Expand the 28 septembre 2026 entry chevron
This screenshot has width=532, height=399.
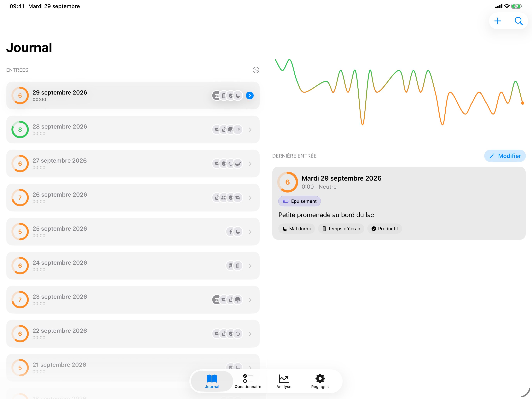pyautogui.click(x=250, y=130)
